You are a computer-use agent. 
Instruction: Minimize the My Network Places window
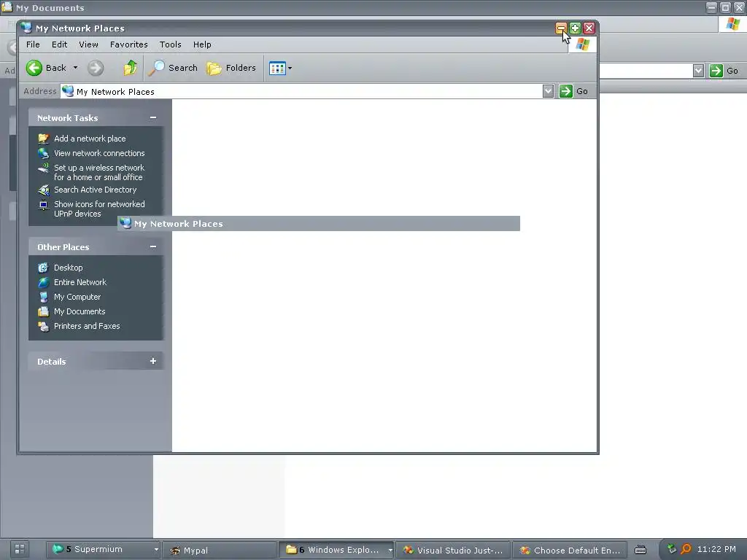tap(561, 28)
